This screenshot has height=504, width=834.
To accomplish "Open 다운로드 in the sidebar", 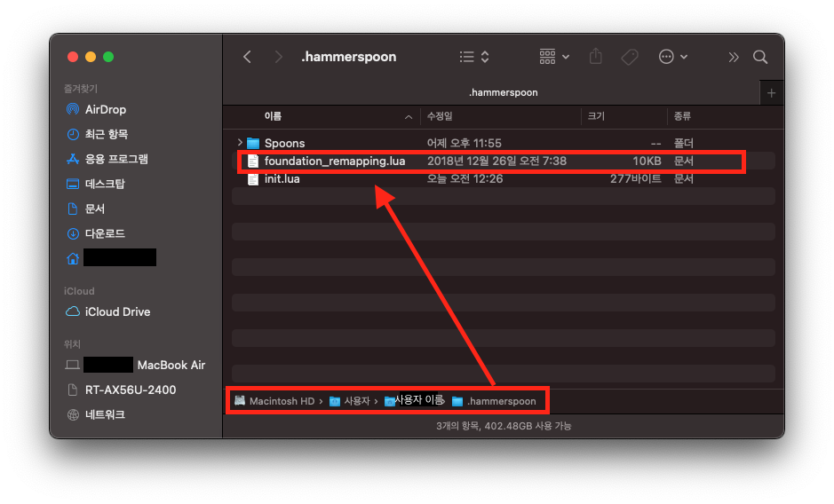I will point(105,233).
